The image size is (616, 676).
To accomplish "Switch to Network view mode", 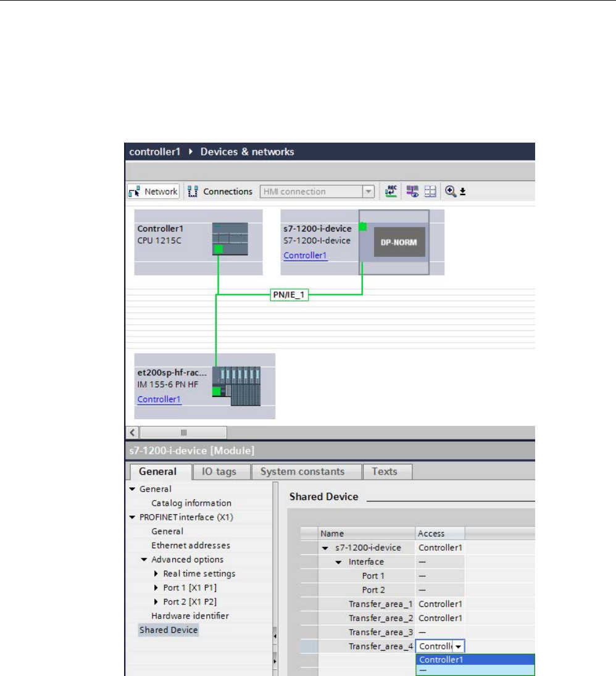I will 153,191.
